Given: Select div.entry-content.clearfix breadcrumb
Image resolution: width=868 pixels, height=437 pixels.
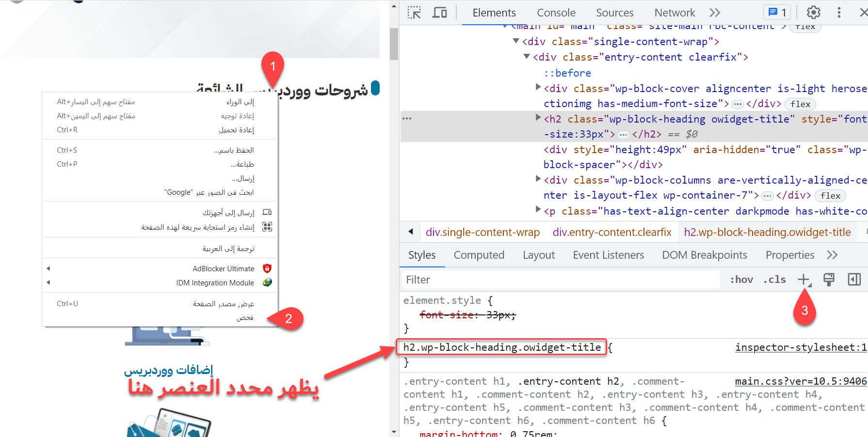Looking at the screenshot, I should [612, 232].
